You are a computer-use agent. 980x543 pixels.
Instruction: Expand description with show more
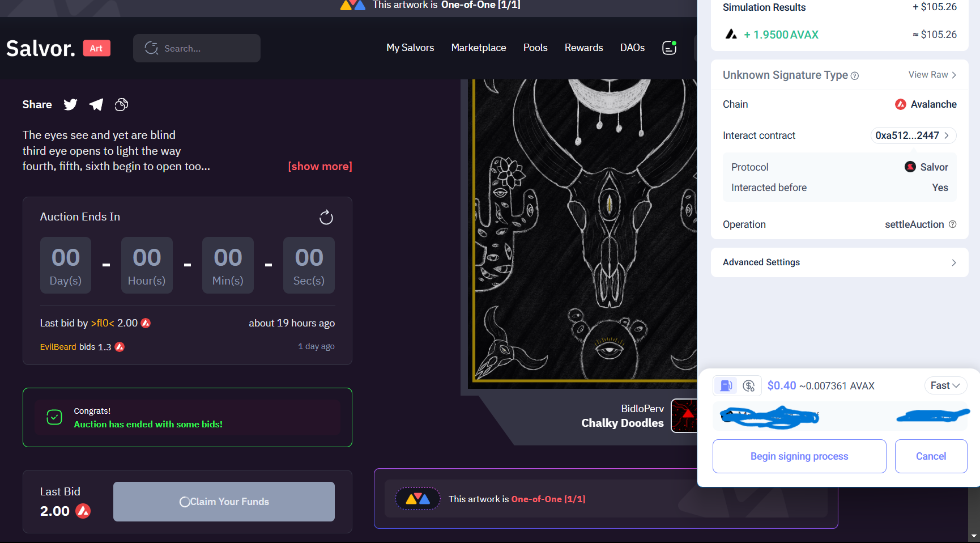(319, 167)
